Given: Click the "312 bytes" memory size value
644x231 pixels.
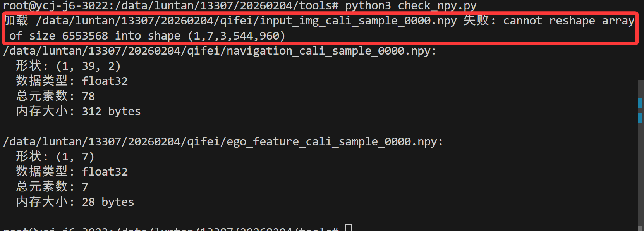Looking at the screenshot, I should (111, 111).
